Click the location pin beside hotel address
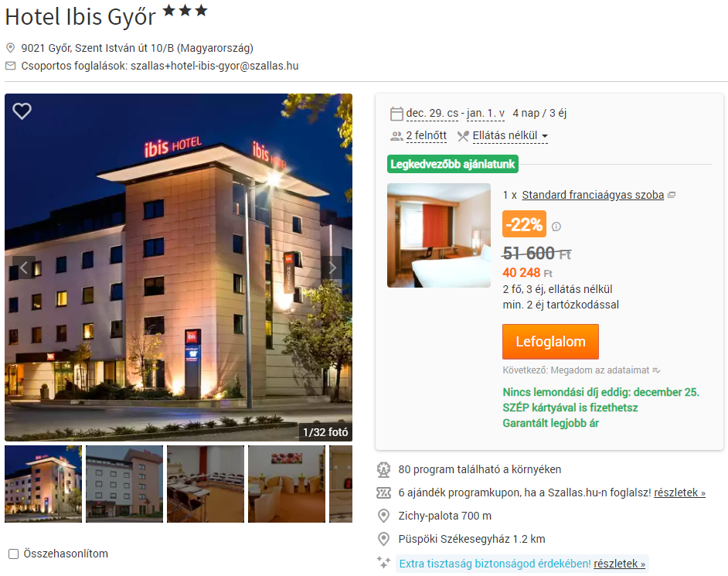The image size is (728, 576). coord(10,48)
